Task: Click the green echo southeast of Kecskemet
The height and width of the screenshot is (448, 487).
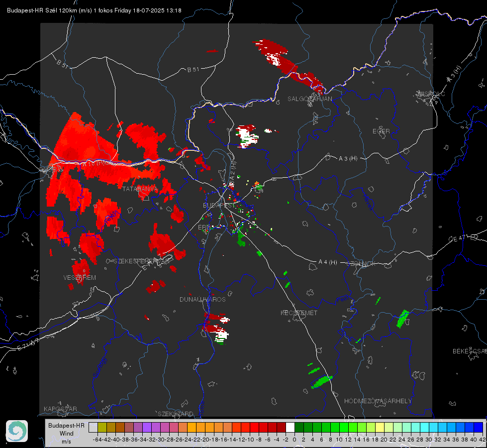Action: [322, 381]
